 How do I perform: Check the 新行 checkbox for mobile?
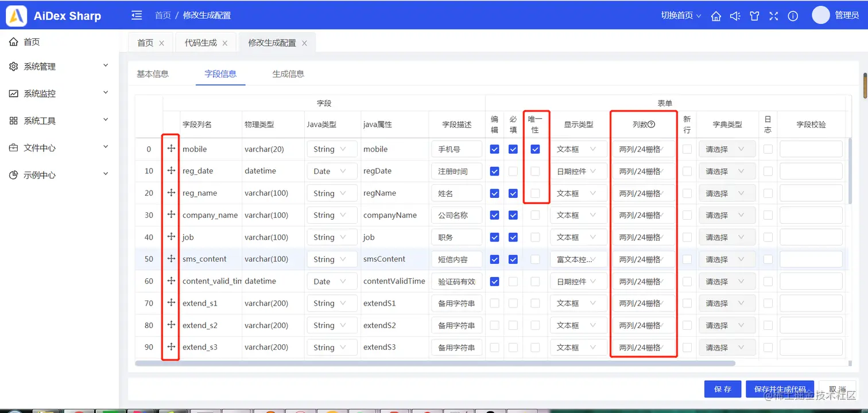687,149
